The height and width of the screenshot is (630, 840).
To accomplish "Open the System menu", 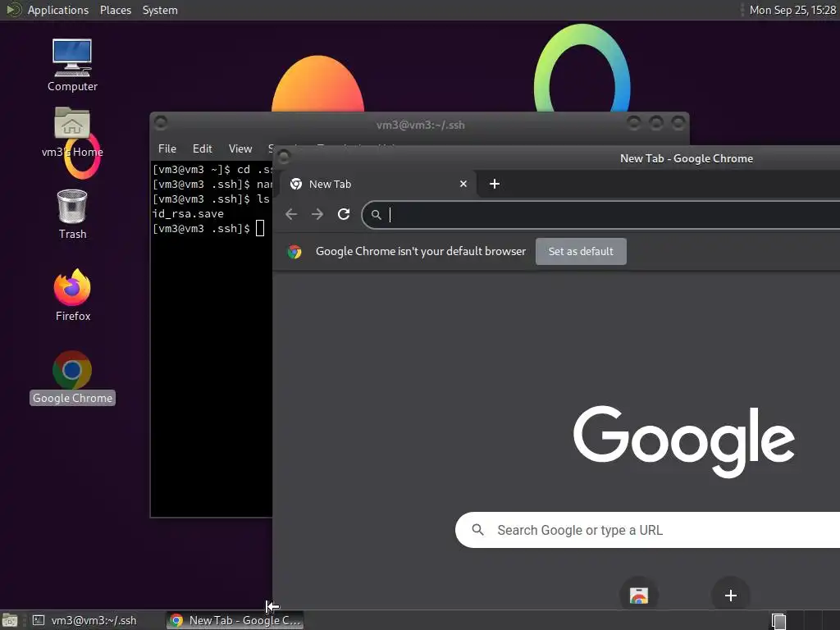I will (160, 10).
